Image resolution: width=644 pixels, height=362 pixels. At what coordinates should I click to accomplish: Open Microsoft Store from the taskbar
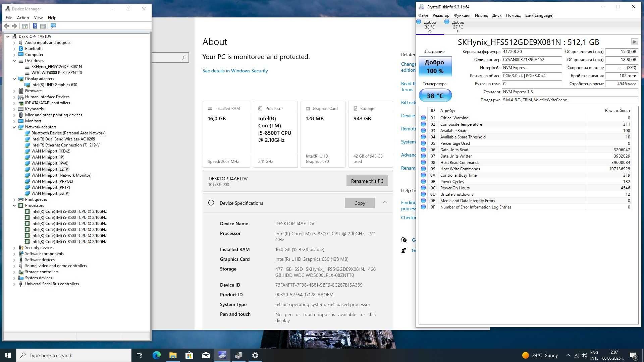(189, 355)
